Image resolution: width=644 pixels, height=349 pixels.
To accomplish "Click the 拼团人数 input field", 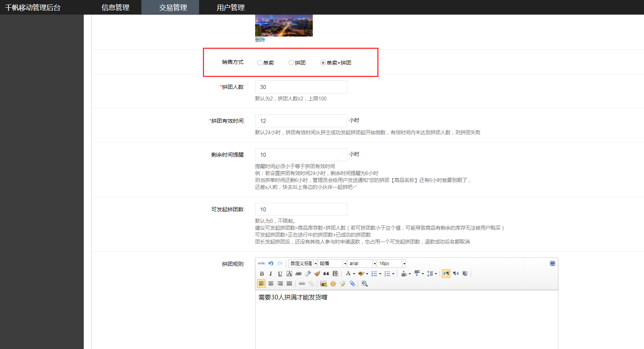I will (x=301, y=87).
